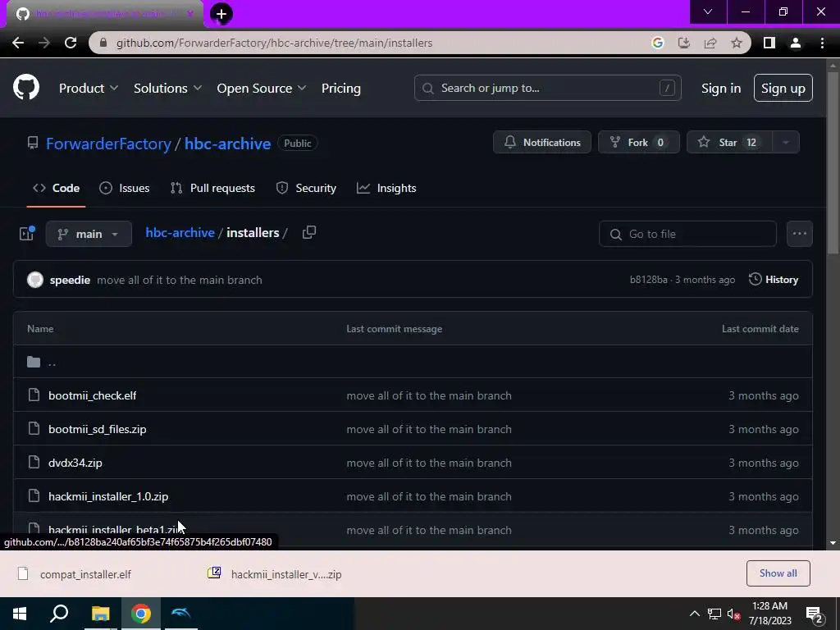Click the Go to file search field
Screen dimensions: 840x630
coord(687,234)
